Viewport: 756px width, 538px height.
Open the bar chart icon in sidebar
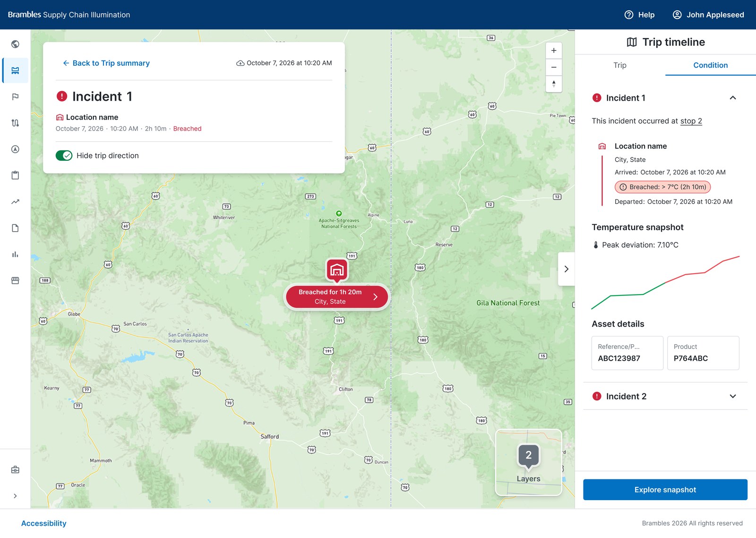[15, 254]
